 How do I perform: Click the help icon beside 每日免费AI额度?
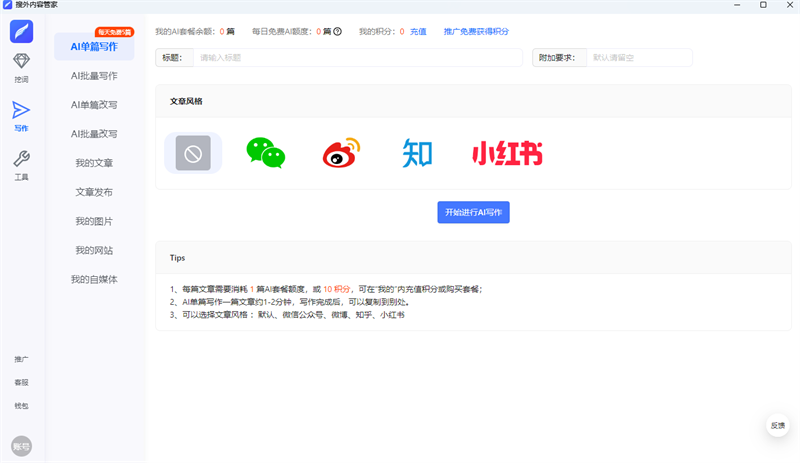[x=337, y=31]
